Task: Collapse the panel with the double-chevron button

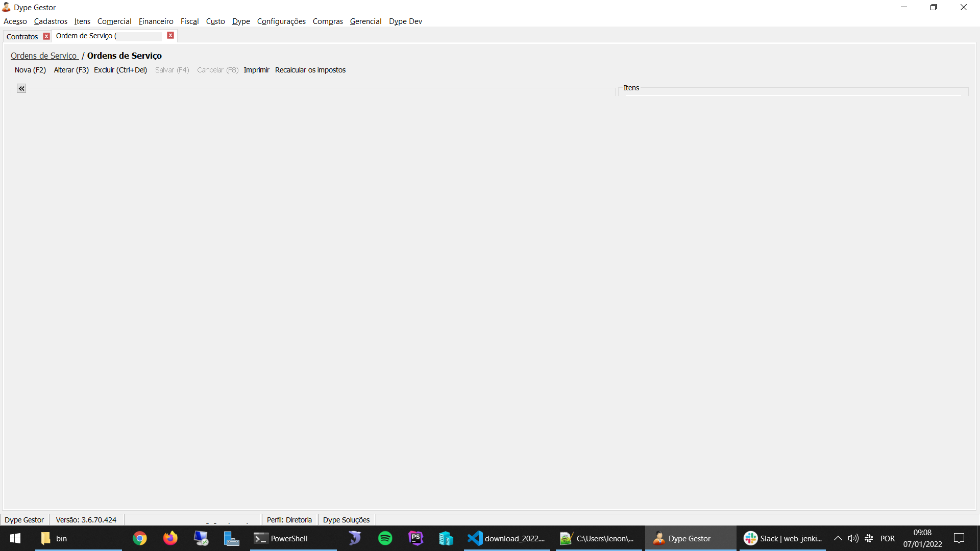Action: (21, 88)
